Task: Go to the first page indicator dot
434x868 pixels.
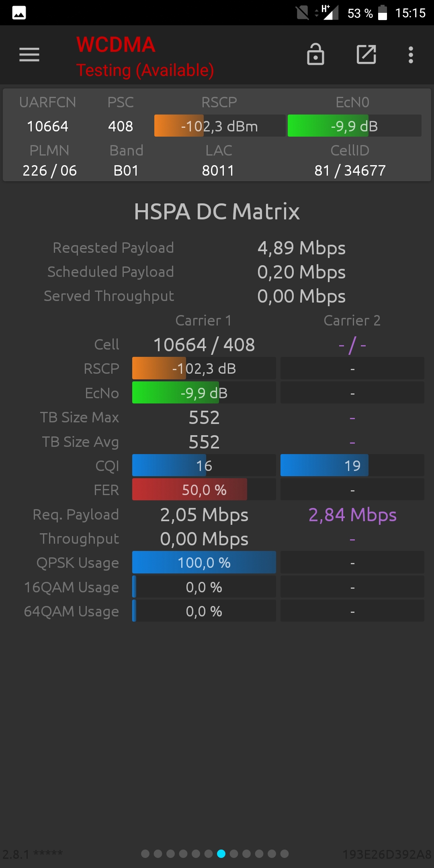Action: [145, 854]
